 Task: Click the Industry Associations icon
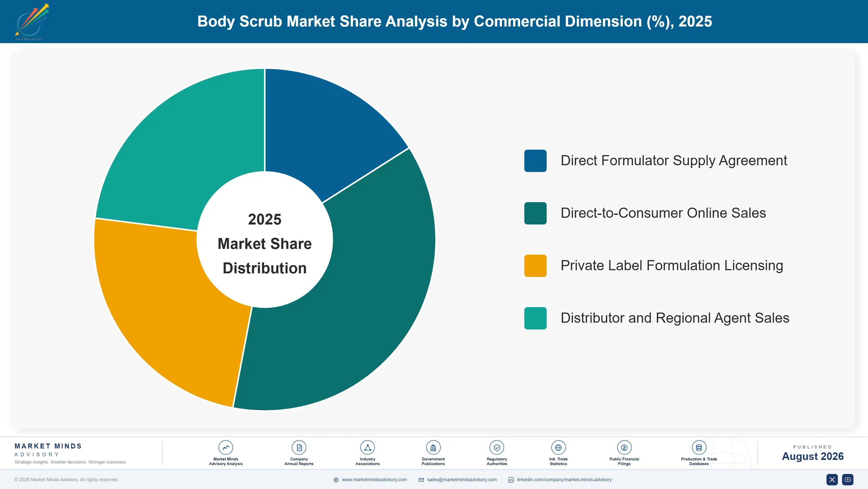367,447
